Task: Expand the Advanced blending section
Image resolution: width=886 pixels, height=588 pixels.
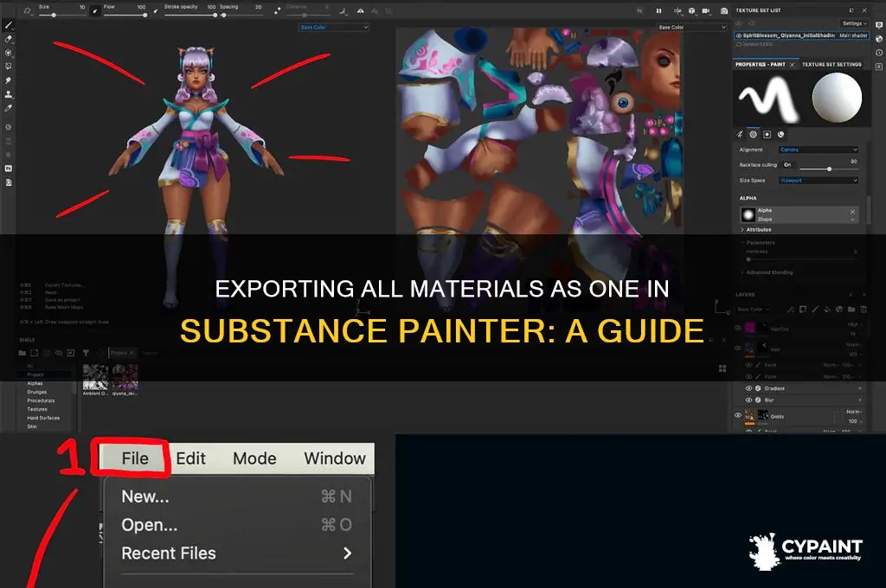Action: click(767, 272)
